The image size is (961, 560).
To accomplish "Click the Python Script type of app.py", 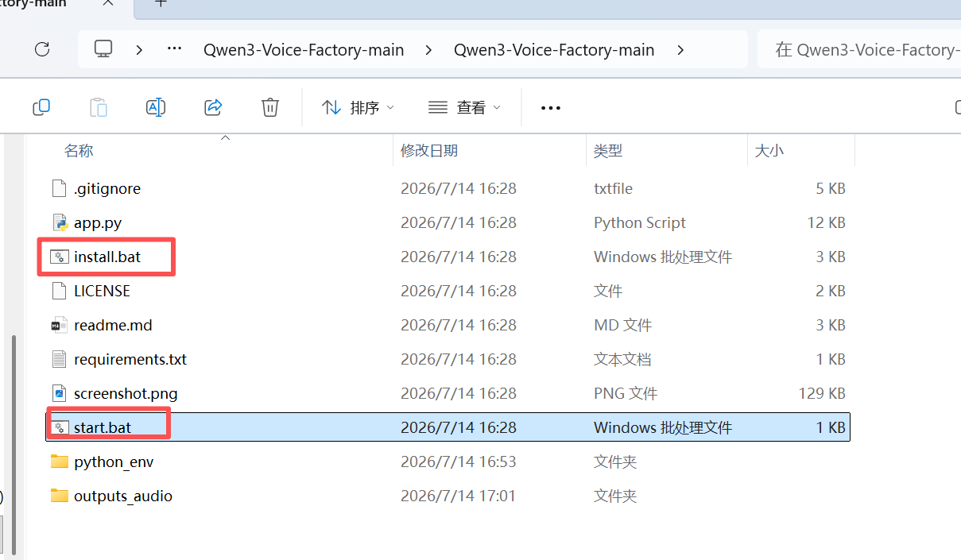I will point(640,222).
